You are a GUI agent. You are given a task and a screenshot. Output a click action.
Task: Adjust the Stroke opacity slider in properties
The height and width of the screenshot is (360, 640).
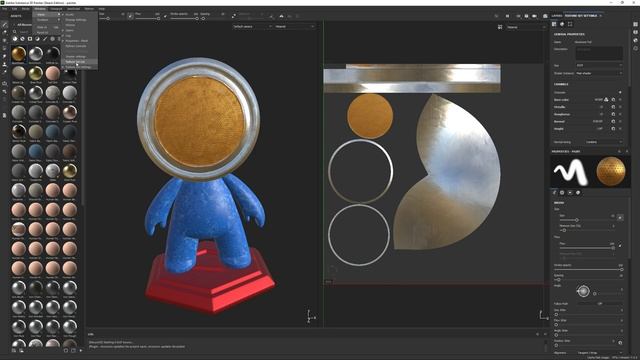pos(589,270)
